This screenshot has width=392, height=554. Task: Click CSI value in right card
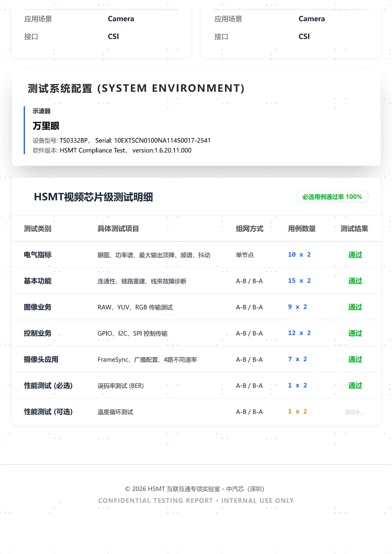point(304,37)
